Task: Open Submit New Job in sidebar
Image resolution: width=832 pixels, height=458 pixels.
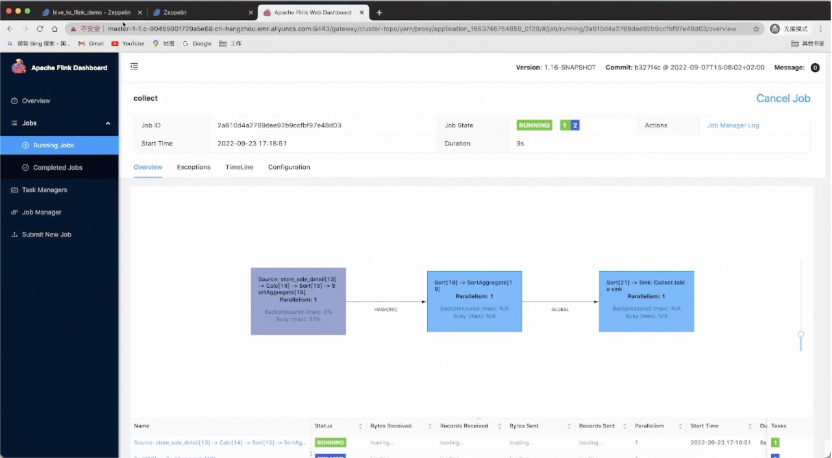Action: (46, 234)
